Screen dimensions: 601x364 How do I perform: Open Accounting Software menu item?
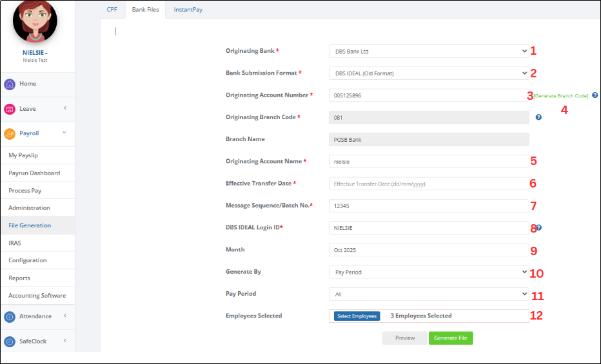point(37,296)
